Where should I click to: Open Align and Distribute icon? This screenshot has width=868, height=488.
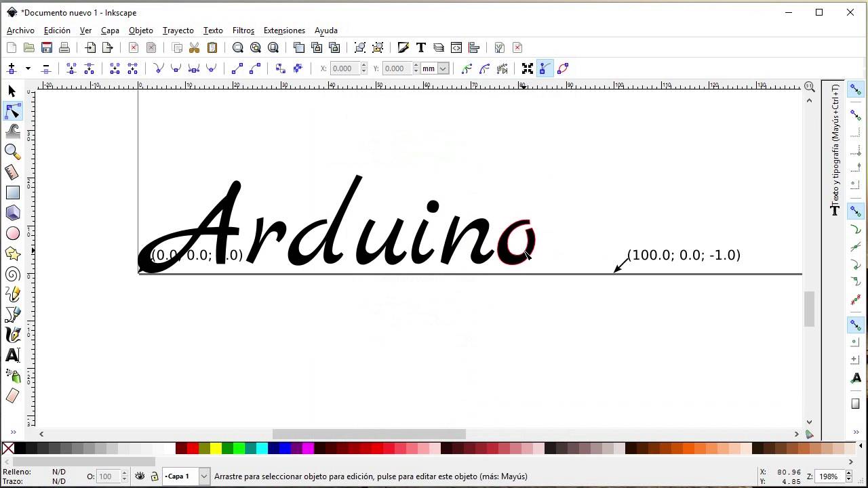[x=474, y=47]
